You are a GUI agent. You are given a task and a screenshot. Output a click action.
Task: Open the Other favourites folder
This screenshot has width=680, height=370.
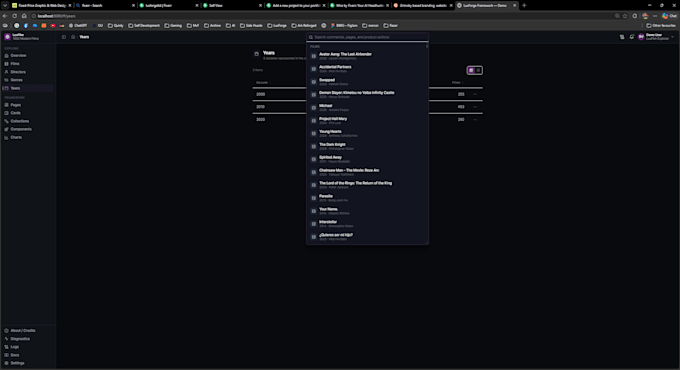pos(661,26)
